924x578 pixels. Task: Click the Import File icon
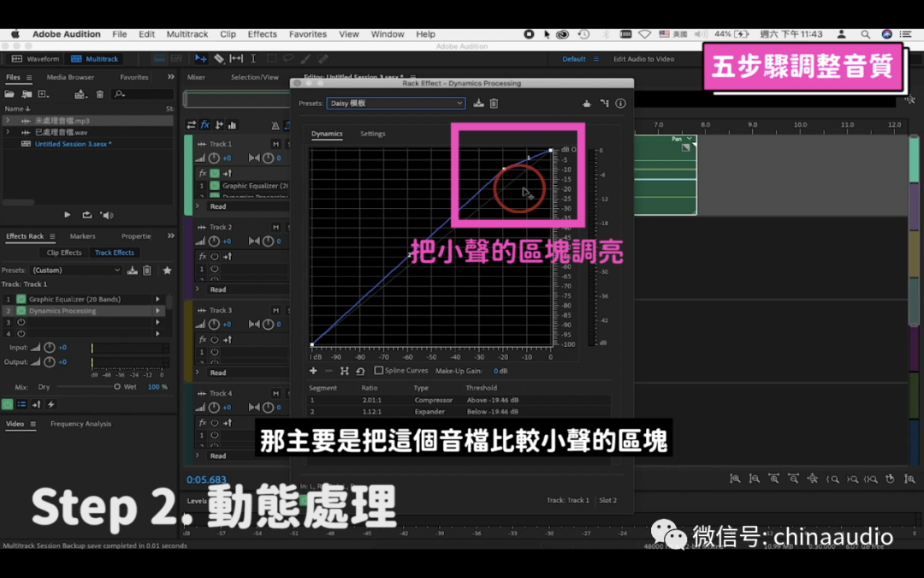[x=27, y=94]
